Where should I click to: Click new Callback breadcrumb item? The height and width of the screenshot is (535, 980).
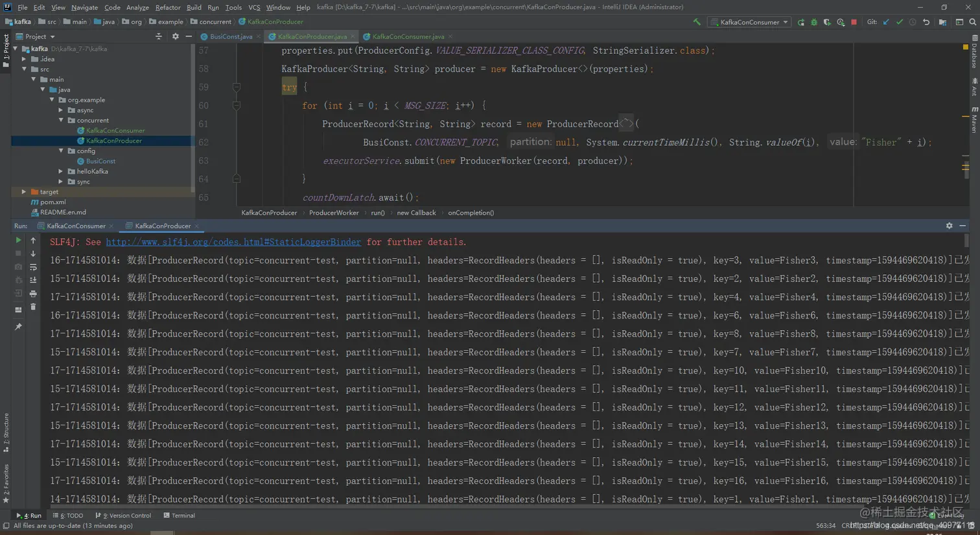pyautogui.click(x=416, y=213)
